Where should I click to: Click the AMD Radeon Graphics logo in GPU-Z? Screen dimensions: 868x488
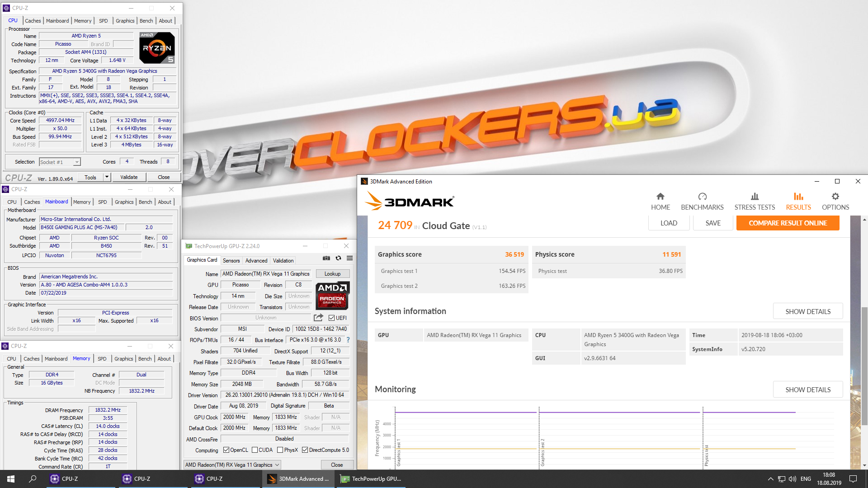(x=332, y=296)
